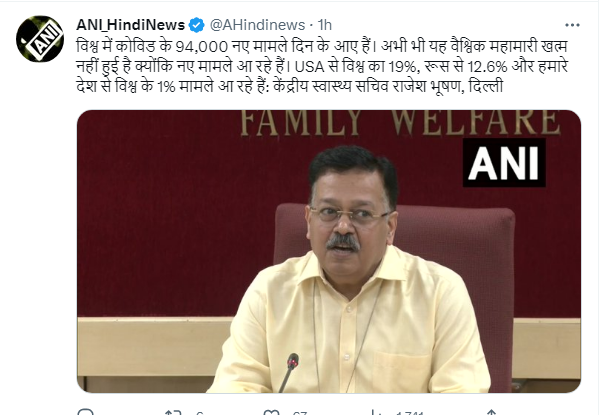This screenshot has height=415, width=613.
Task: Click the Family Welfare lettering in photo
Action: (x=400, y=123)
